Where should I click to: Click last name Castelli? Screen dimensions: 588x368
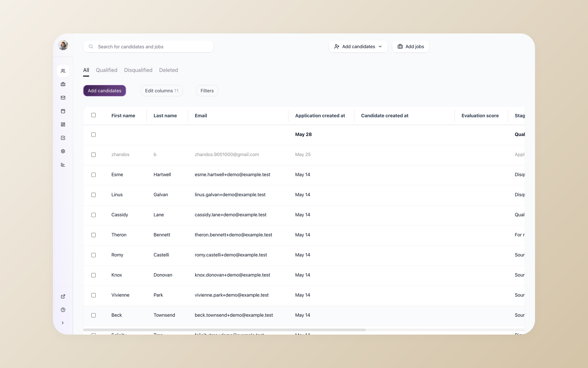click(x=161, y=255)
